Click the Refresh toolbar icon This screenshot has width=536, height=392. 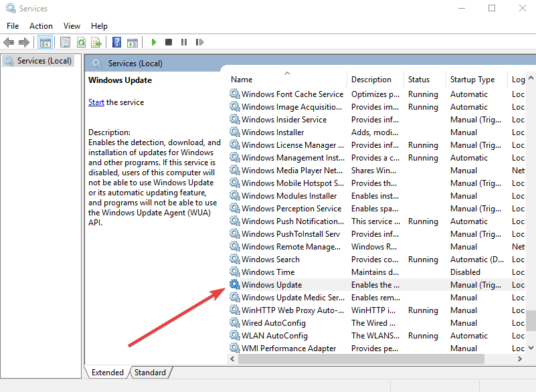click(x=82, y=42)
